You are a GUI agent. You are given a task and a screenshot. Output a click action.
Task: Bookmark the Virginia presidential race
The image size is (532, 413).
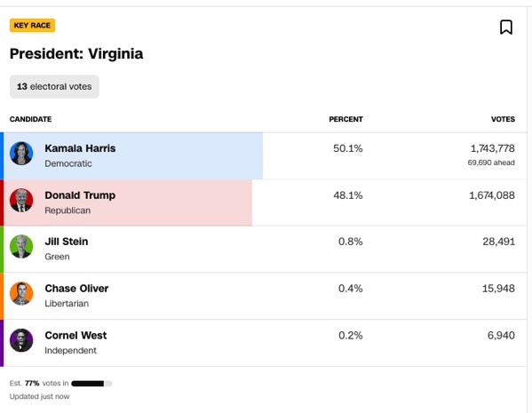pyautogui.click(x=506, y=28)
